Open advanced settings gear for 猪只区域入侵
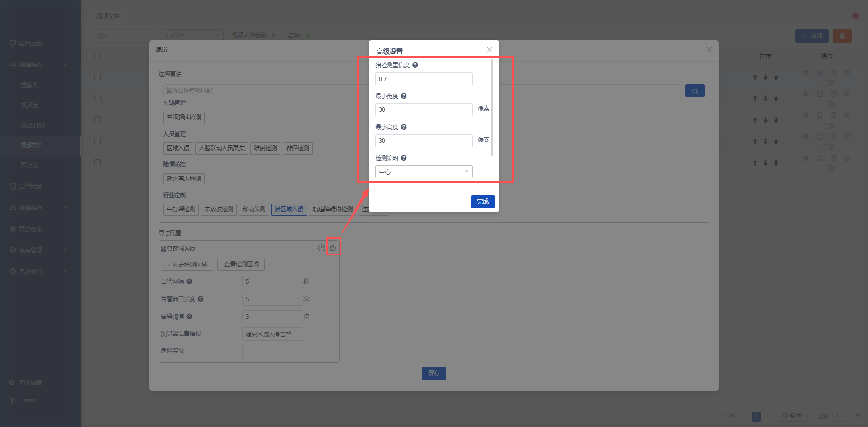The image size is (868, 427). click(333, 248)
